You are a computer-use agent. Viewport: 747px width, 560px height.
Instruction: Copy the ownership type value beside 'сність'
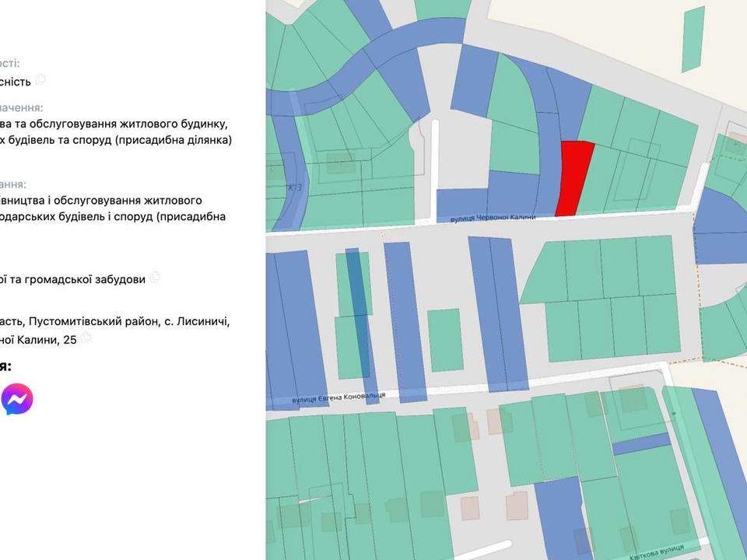[40, 79]
